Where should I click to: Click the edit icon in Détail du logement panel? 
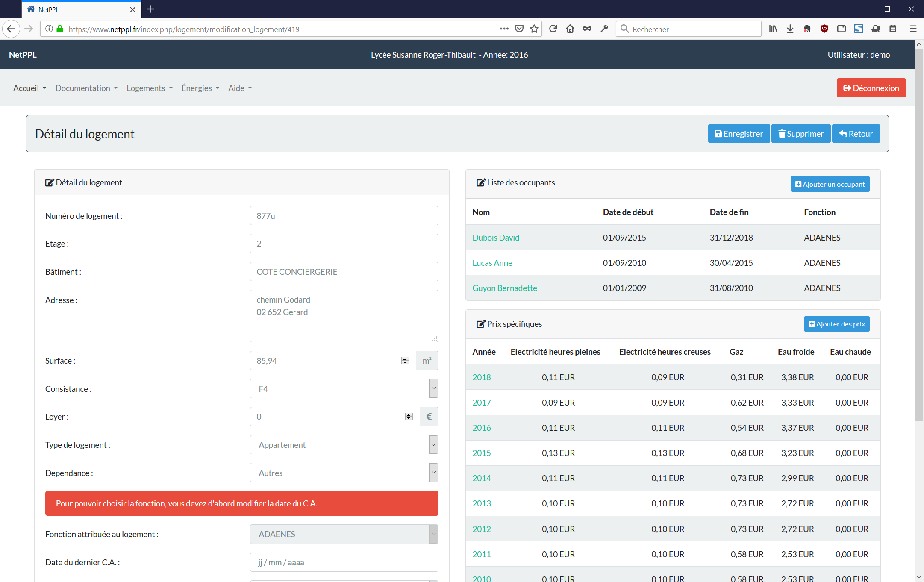pos(50,182)
